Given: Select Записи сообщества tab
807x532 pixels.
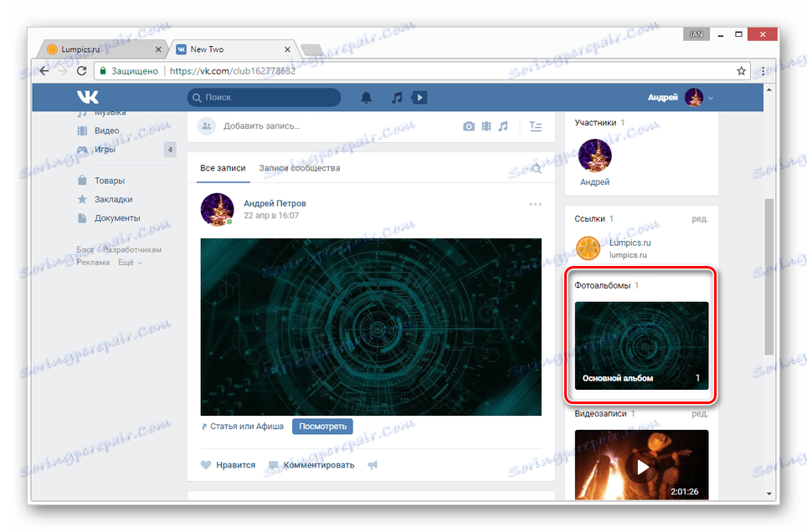Looking at the screenshot, I should pyautogui.click(x=300, y=168).
